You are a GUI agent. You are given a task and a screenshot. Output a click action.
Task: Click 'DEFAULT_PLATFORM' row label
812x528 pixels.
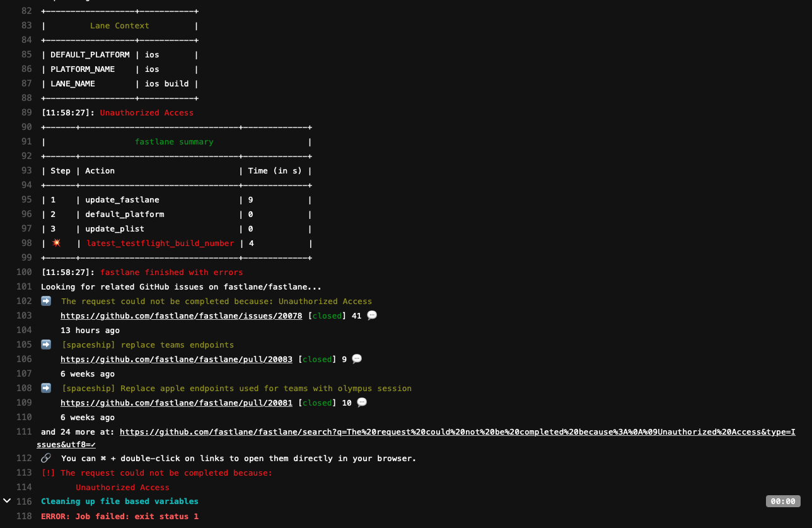tap(90, 55)
